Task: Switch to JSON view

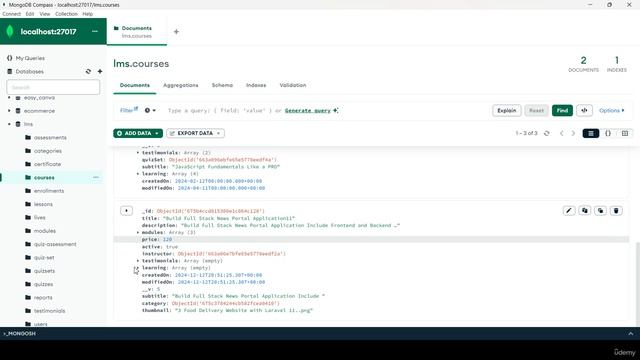Action: tap(608, 133)
